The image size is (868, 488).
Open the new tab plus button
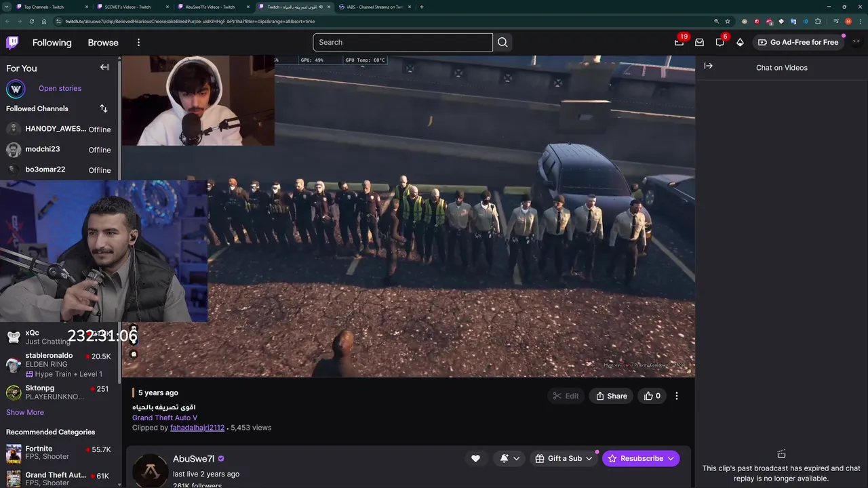422,7
